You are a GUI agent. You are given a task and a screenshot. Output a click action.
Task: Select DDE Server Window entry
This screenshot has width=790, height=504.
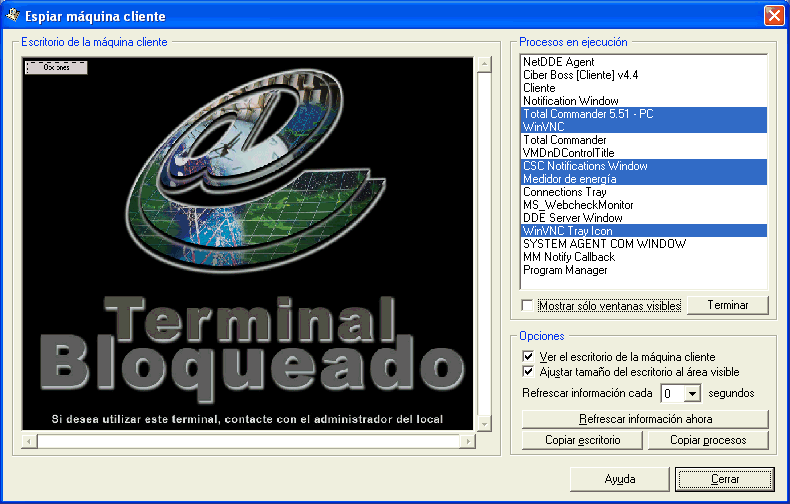[x=643, y=218]
